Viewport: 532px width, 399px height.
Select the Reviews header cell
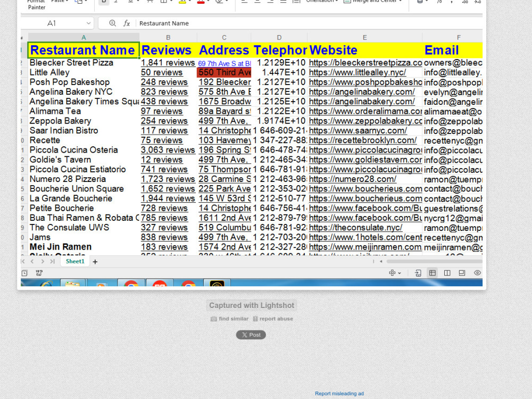168,50
